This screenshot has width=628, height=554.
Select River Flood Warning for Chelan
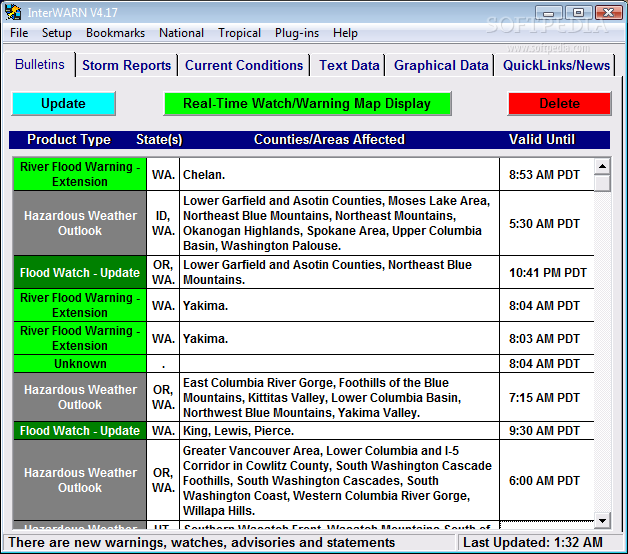pos(80,174)
